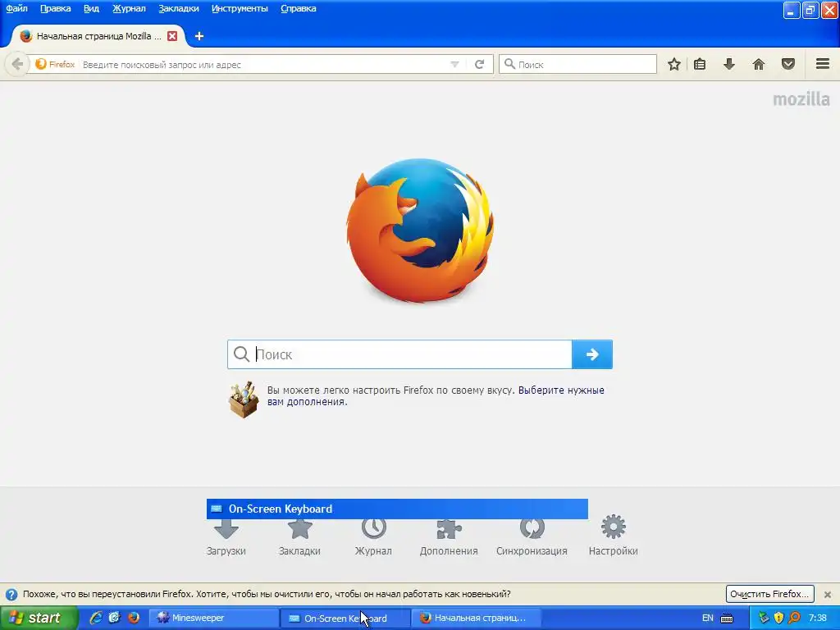This screenshot has height=630, width=840.
Task: Open the Pocket toolbar icon
Action: click(x=788, y=64)
